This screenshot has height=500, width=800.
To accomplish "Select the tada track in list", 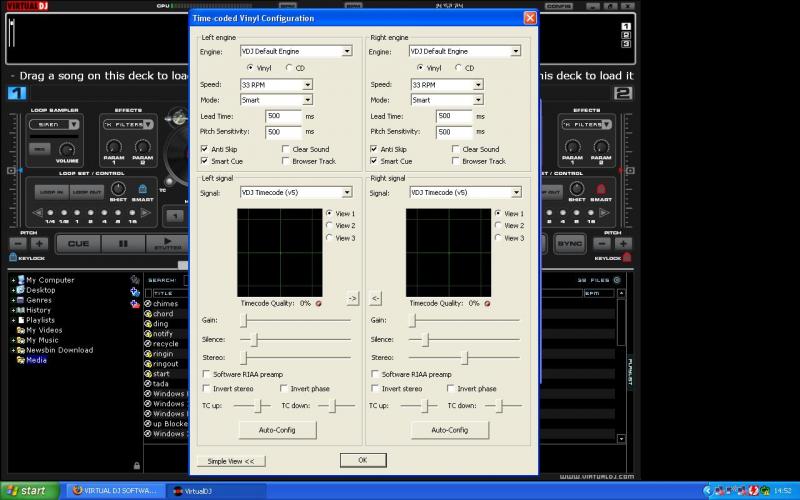I will pos(161,384).
